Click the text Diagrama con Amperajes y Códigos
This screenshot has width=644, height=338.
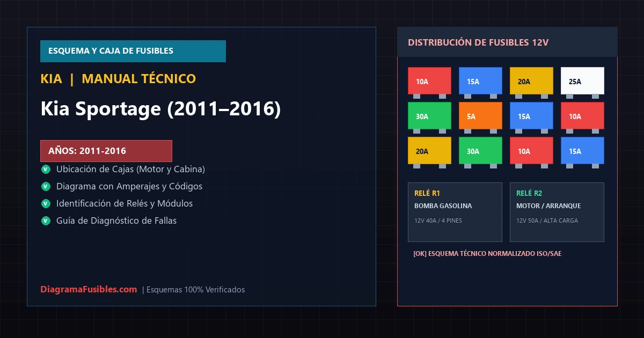pyautogui.click(x=129, y=186)
